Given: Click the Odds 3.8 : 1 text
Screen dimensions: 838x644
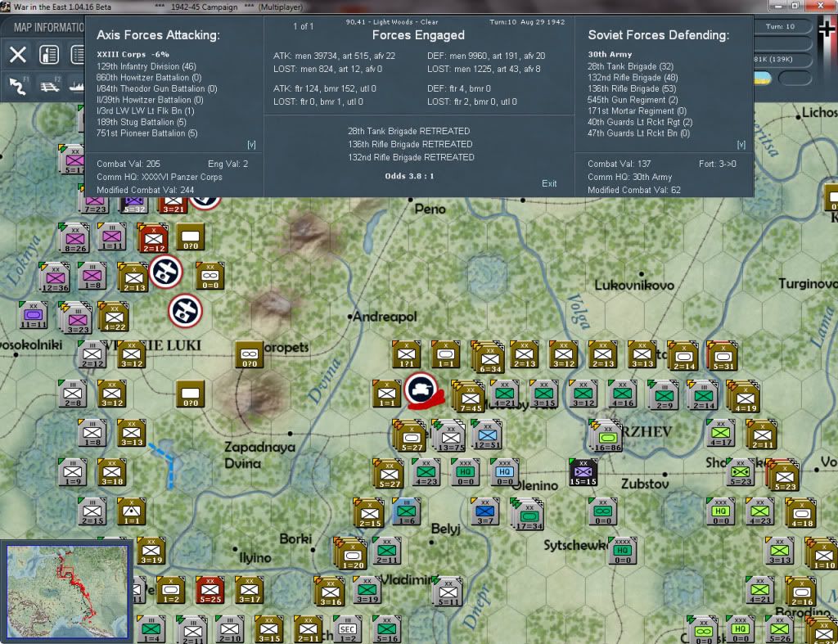Looking at the screenshot, I should [409, 176].
